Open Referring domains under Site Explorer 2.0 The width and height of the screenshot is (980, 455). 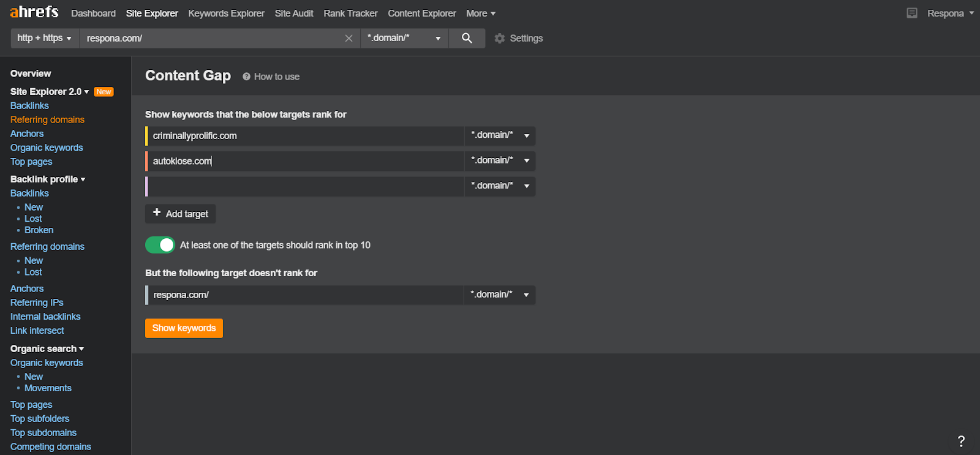[47, 119]
